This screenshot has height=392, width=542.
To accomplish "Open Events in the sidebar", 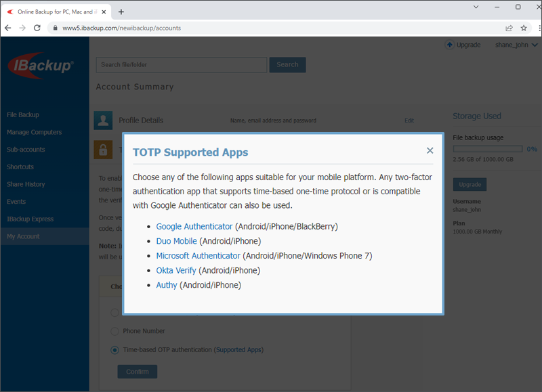I will click(16, 202).
